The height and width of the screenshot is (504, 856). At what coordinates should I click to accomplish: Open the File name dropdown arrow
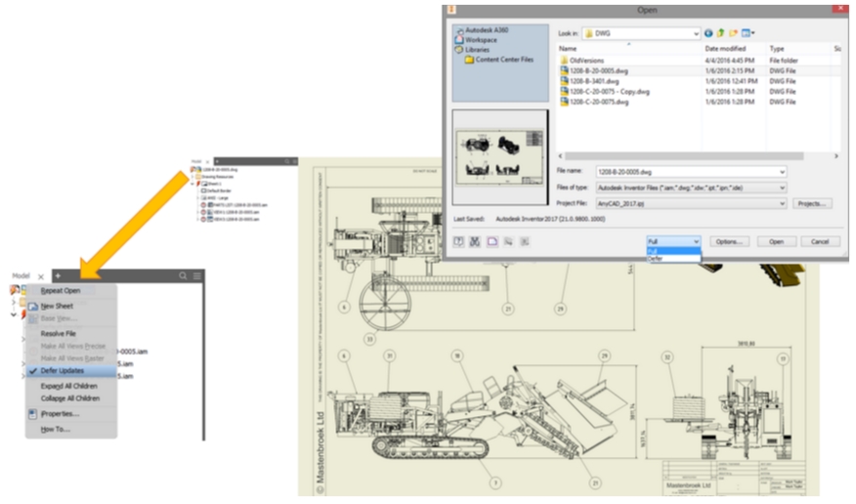782,172
